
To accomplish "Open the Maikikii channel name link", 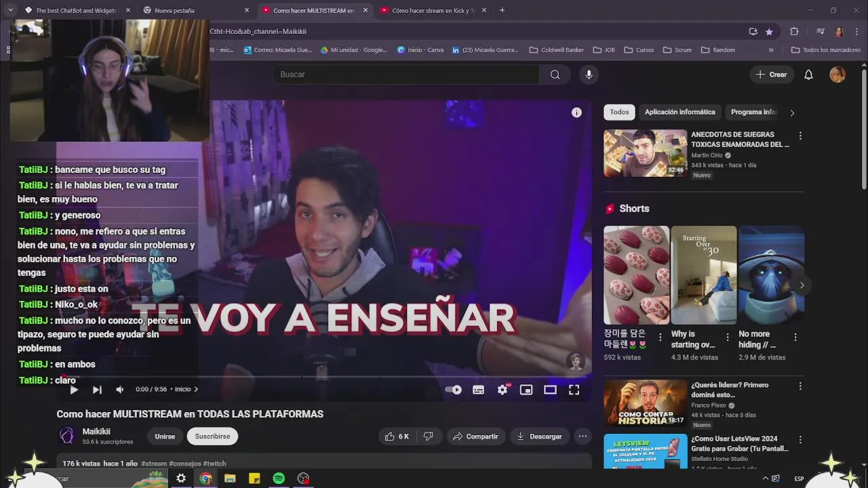I will tap(96, 432).
